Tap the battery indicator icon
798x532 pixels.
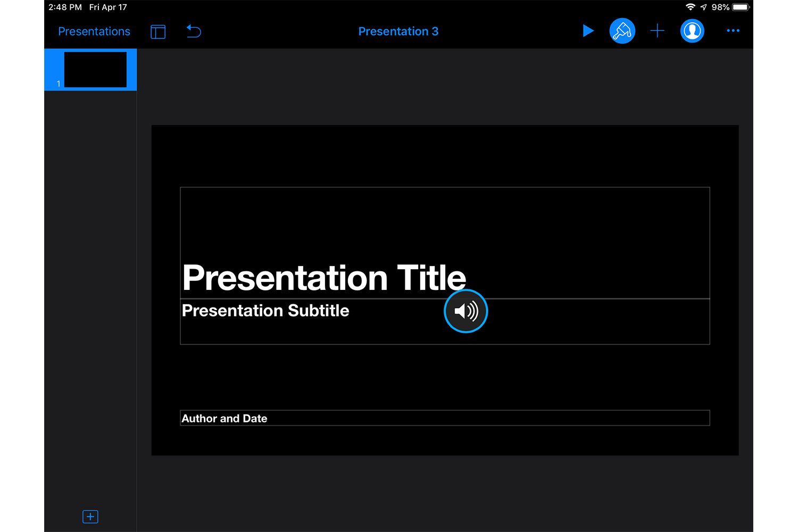click(741, 7)
